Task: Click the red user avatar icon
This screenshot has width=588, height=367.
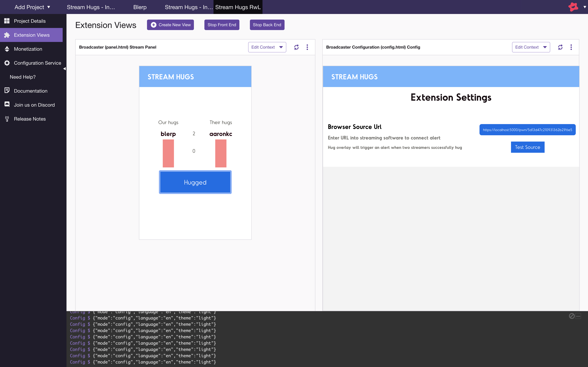Action: point(573,7)
